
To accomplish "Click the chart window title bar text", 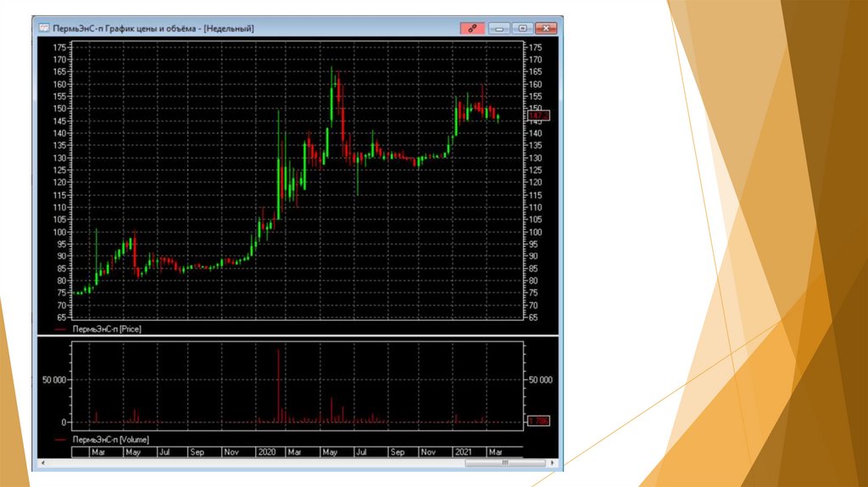I will pos(153,28).
